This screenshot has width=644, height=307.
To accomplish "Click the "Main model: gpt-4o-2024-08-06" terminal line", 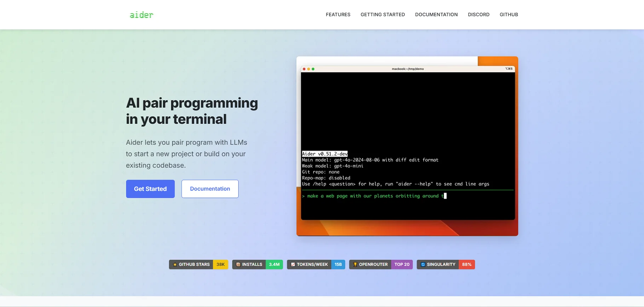I will coord(370,160).
